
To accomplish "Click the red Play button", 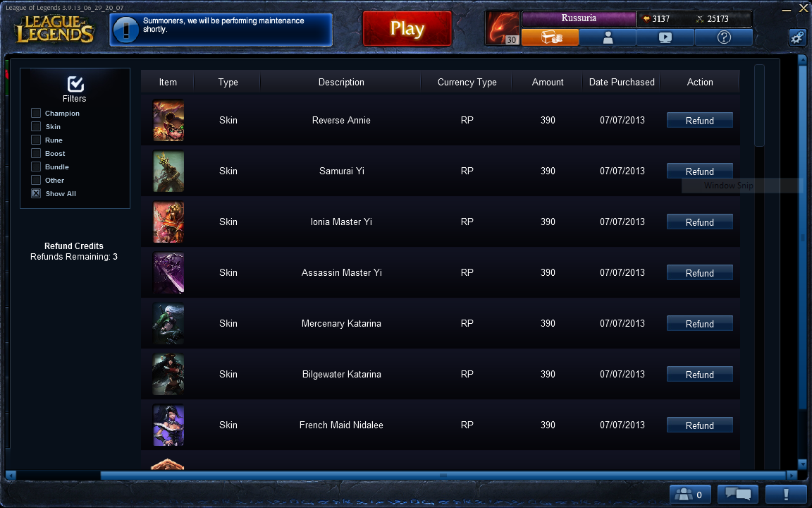I will 407,28.
